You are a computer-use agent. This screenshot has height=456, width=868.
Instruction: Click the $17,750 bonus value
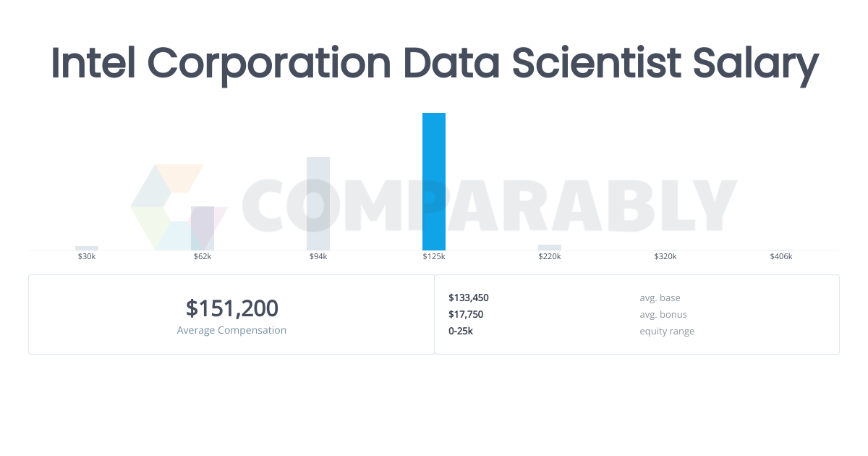click(466, 314)
